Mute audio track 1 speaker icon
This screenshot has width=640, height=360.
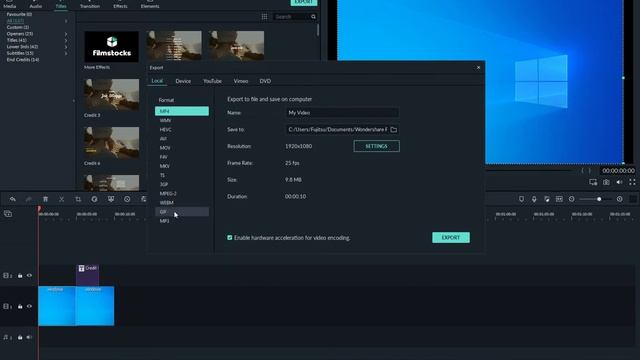(29, 337)
